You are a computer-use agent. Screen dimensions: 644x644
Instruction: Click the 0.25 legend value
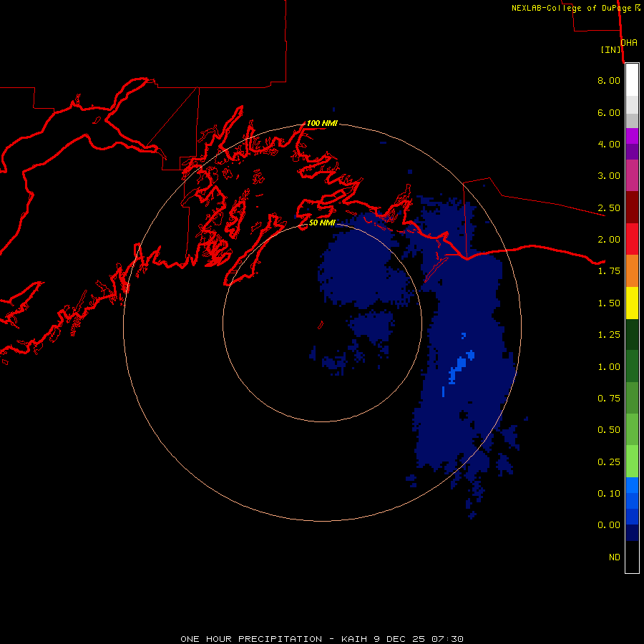click(609, 462)
